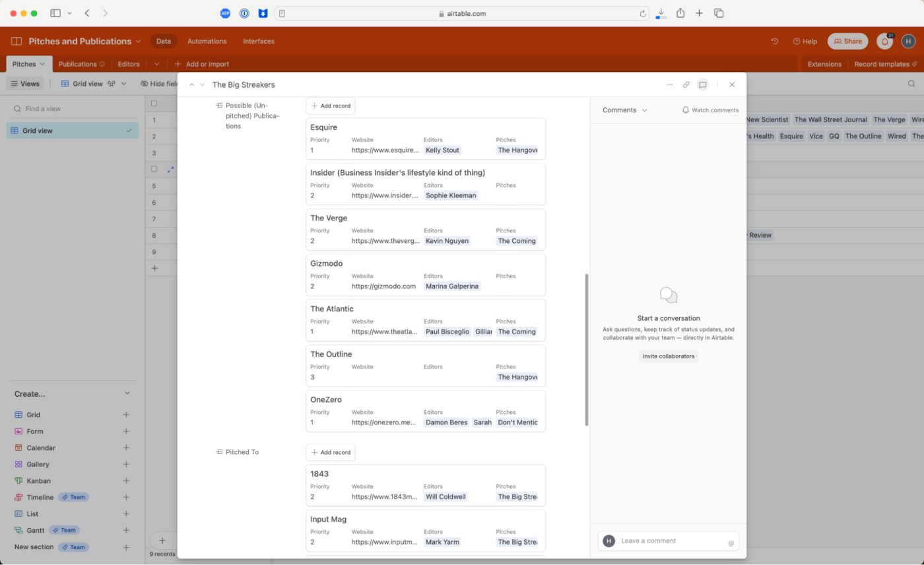This screenshot has width=924, height=565.
Task: Click the H account avatar
Action: 909,41
